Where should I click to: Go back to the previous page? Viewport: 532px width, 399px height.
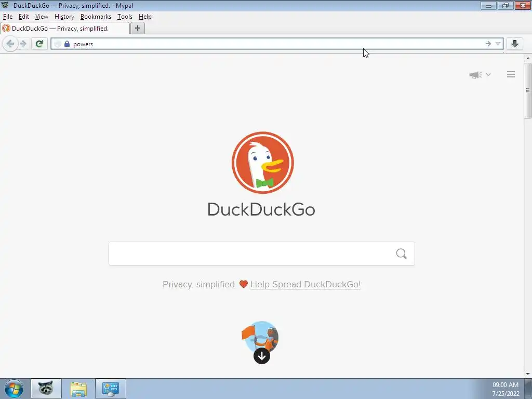click(x=10, y=44)
